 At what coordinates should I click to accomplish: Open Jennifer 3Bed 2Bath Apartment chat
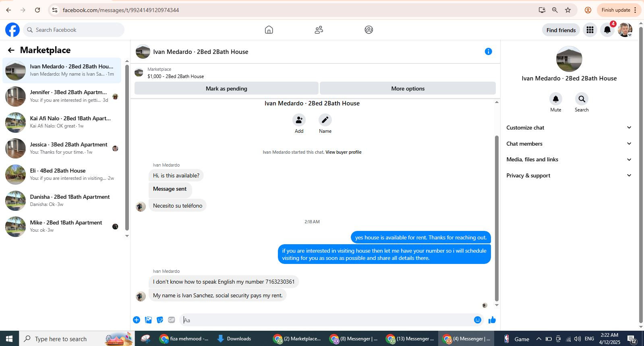(62, 97)
